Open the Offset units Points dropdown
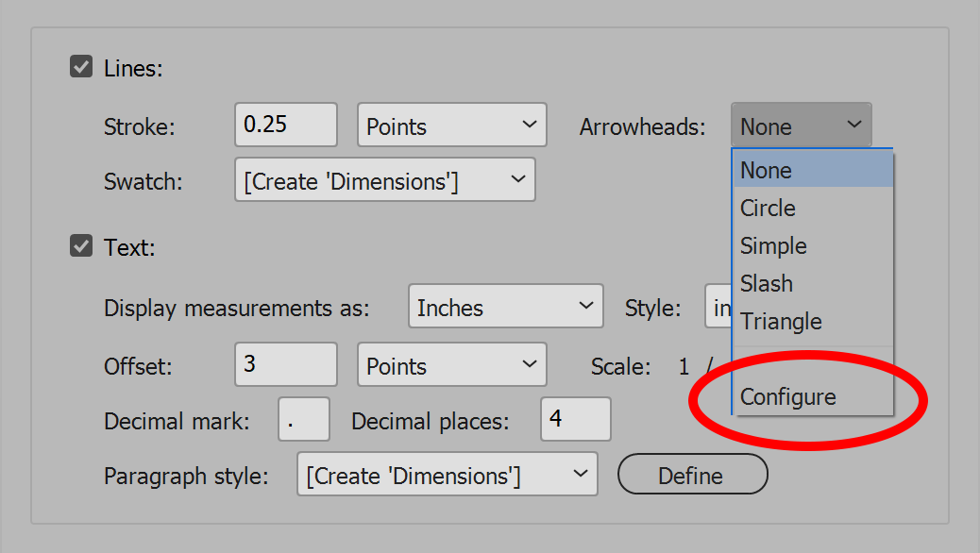980x553 pixels. 451,365
